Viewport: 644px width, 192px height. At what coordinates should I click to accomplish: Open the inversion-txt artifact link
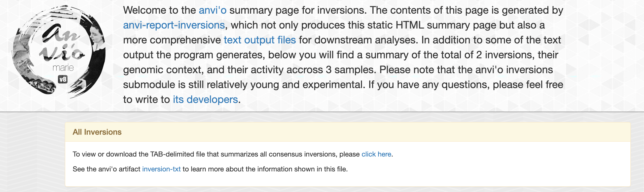[161, 169]
